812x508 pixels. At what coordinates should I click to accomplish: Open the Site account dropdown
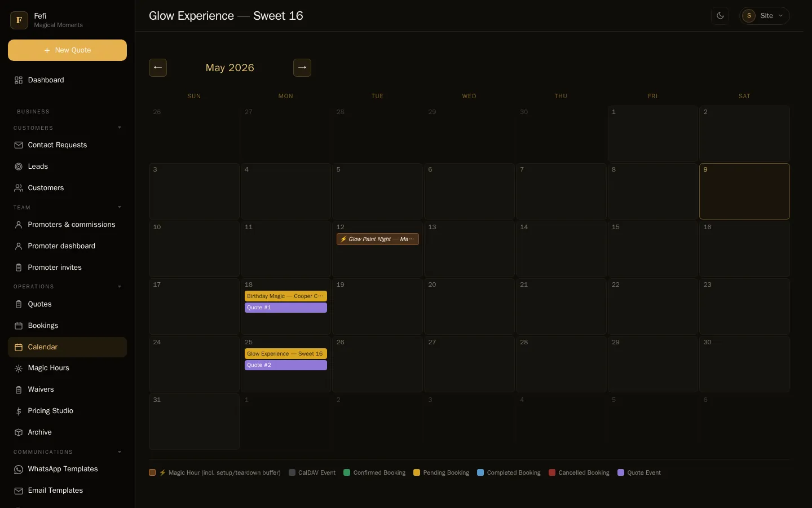[x=765, y=16]
